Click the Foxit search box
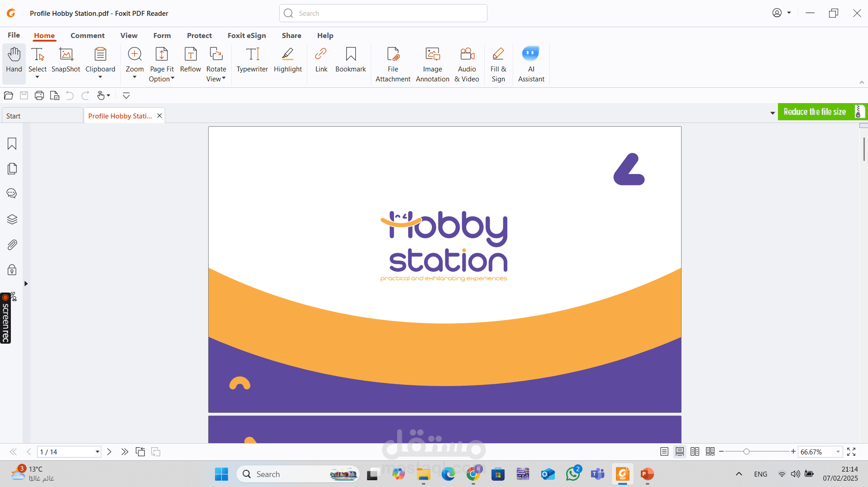868x487 pixels. [383, 13]
